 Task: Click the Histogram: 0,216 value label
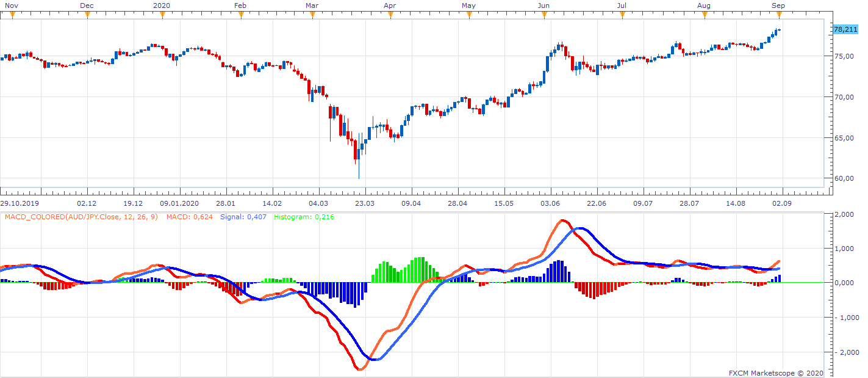304,217
